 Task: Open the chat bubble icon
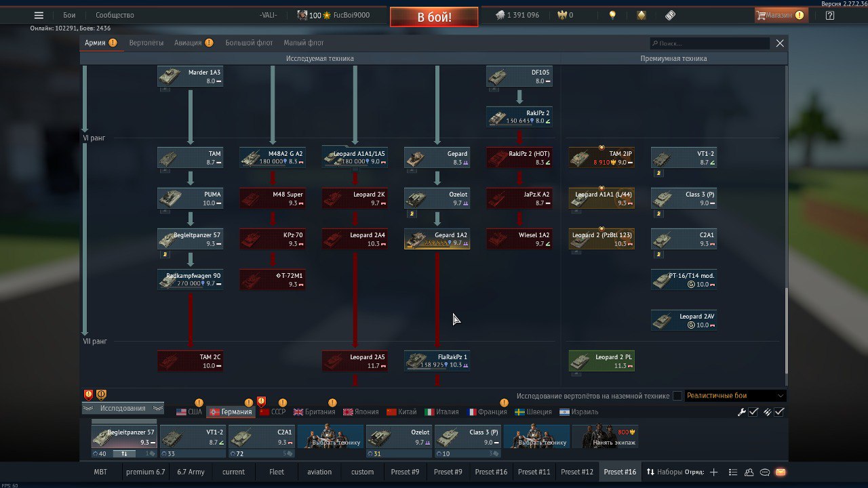point(765,472)
